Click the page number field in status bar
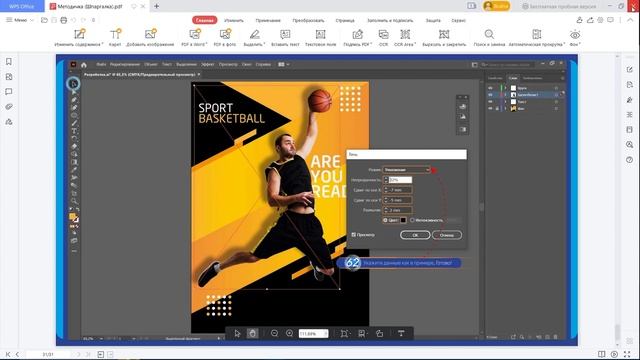This screenshot has height=360, width=640. point(48,354)
